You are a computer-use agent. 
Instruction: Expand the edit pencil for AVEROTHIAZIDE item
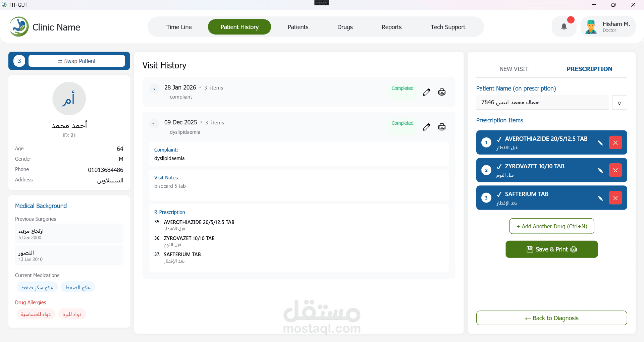click(600, 142)
